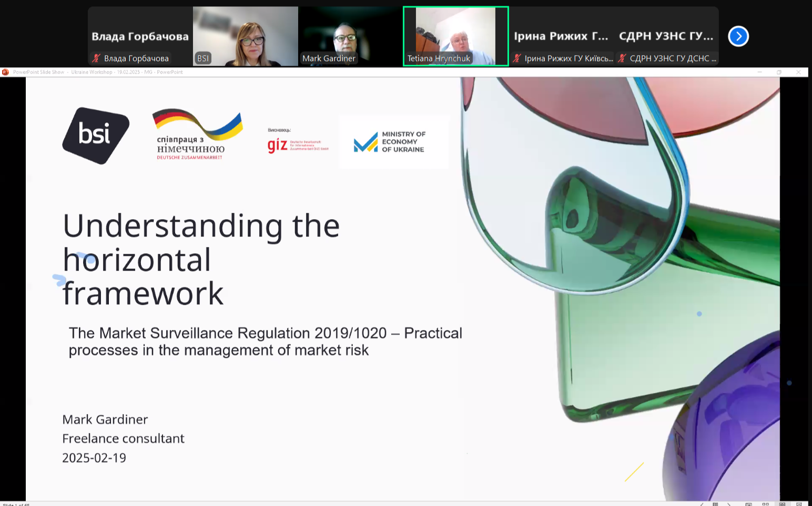Image resolution: width=812 pixels, height=506 pixels.
Task: Select the Ірина Рижих participant tile
Action: pos(561,36)
